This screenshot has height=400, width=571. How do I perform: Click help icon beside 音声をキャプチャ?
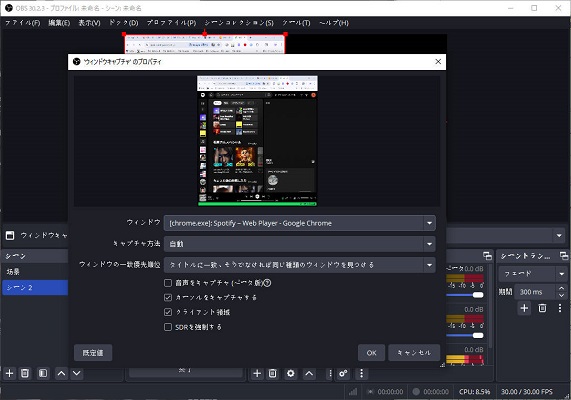click(267, 283)
